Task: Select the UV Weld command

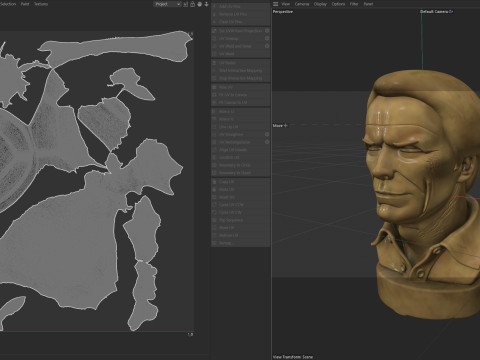Action: coord(241,54)
